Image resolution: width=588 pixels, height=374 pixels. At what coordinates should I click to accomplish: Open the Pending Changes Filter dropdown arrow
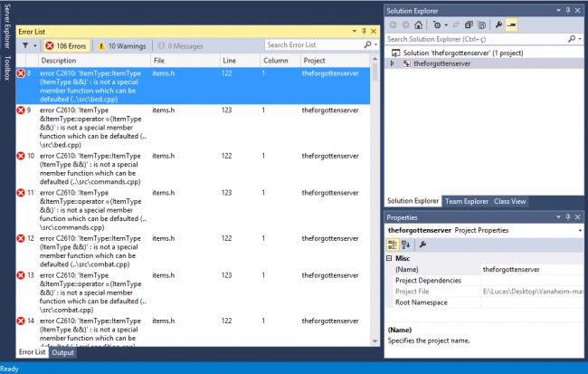(446, 25)
